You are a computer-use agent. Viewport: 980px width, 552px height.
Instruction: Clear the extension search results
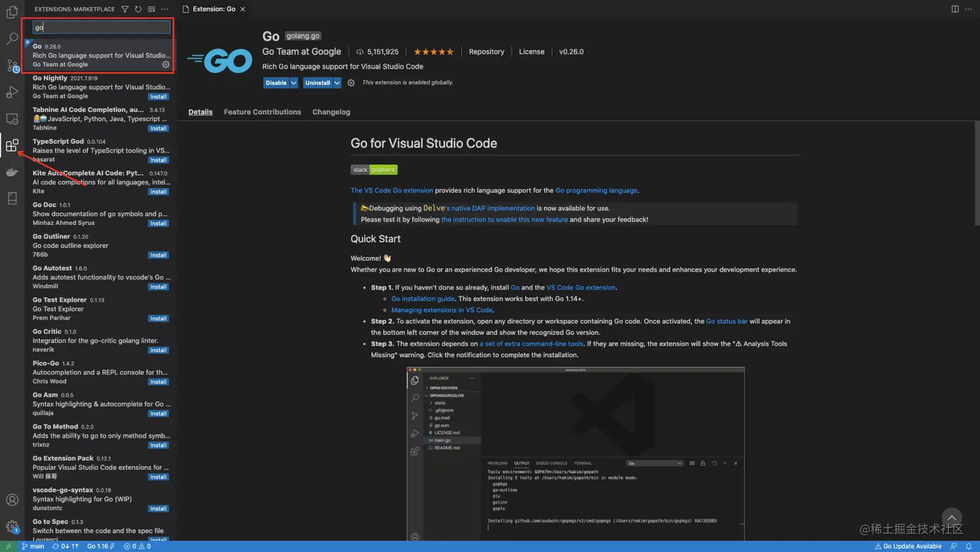click(152, 9)
